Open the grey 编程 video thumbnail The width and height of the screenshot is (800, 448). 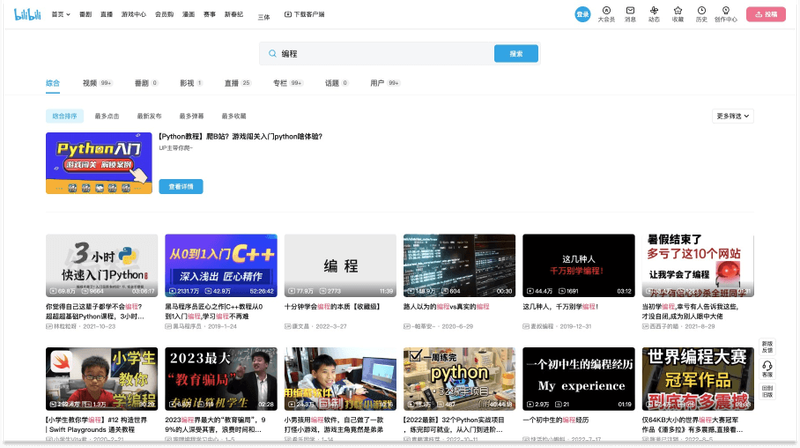point(340,265)
